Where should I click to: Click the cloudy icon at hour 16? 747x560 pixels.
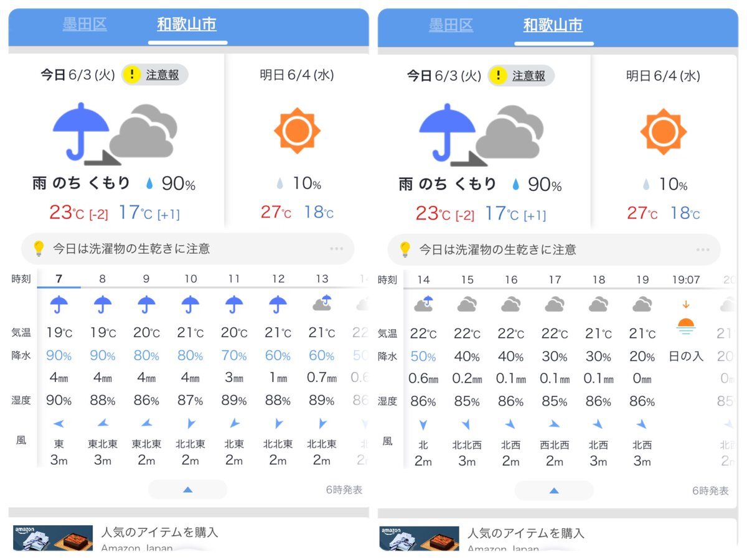[510, 304]
